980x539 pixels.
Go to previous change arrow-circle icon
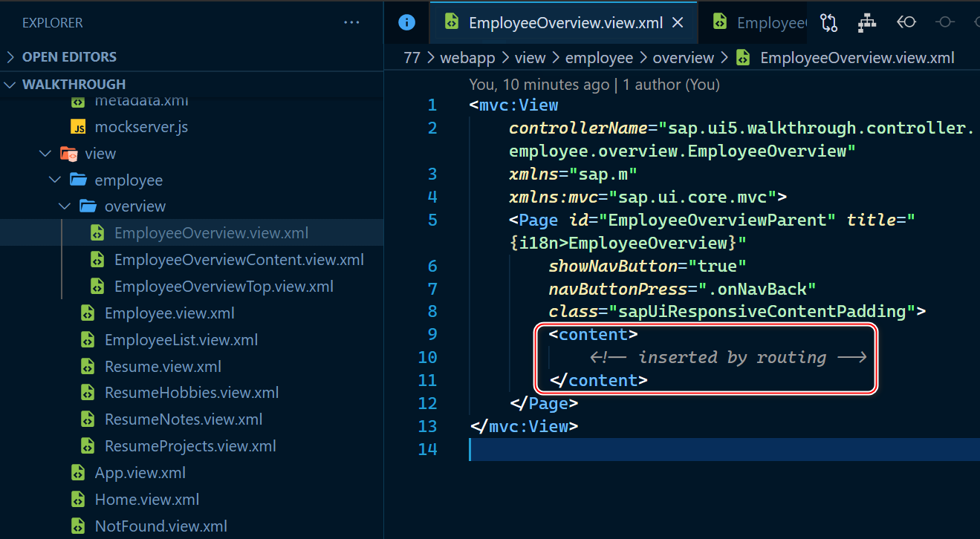pyautogui.click(x=906, y=23)
